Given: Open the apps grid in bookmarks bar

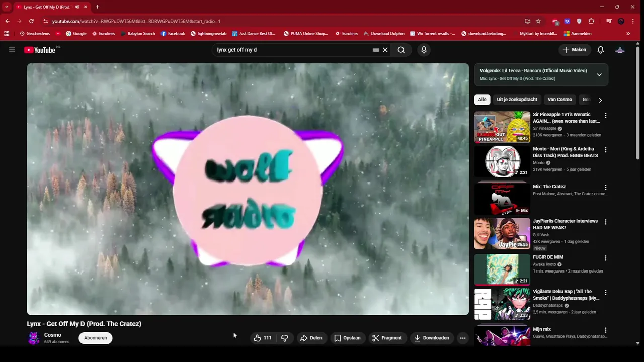Looking at the screenshot, I should coord(7,34).
